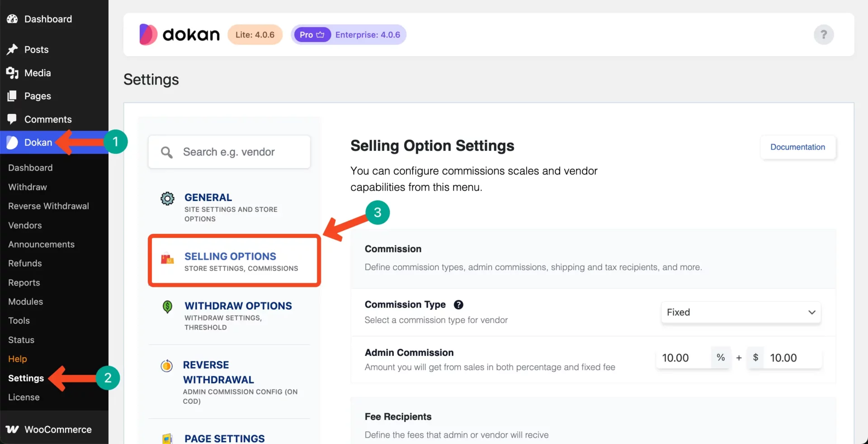Click the Selling Option Settings heading

pos(432,146)
